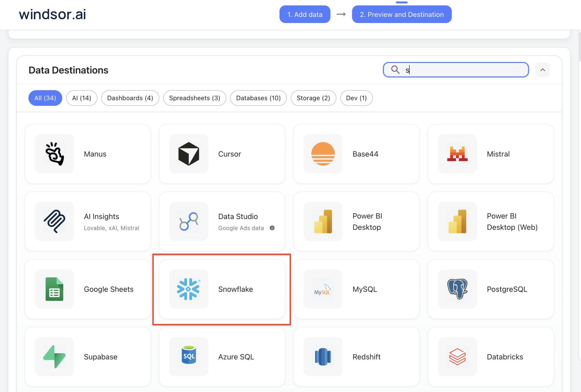Click the Google Sheets green icon

pos(54,289)
